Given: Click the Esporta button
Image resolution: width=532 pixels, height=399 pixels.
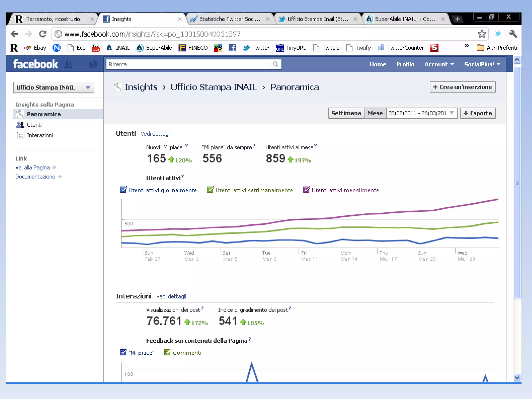Looking at the screenshot, I should tap(477, 113).
